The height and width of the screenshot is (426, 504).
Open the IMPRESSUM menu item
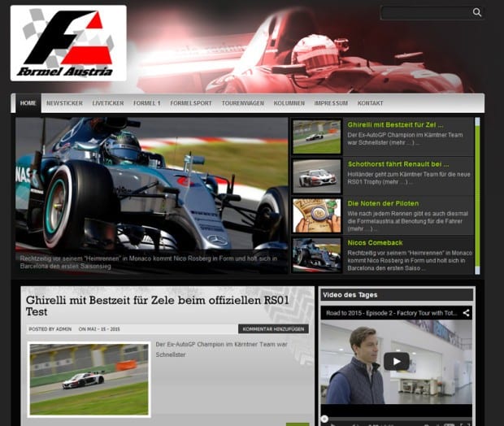click(331, 103)
